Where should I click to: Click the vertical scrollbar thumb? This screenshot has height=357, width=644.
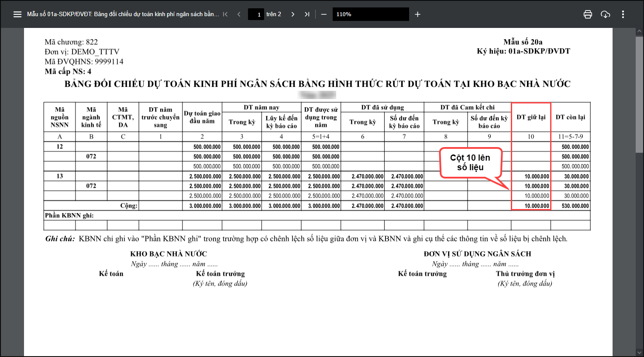tap(640, 94)
